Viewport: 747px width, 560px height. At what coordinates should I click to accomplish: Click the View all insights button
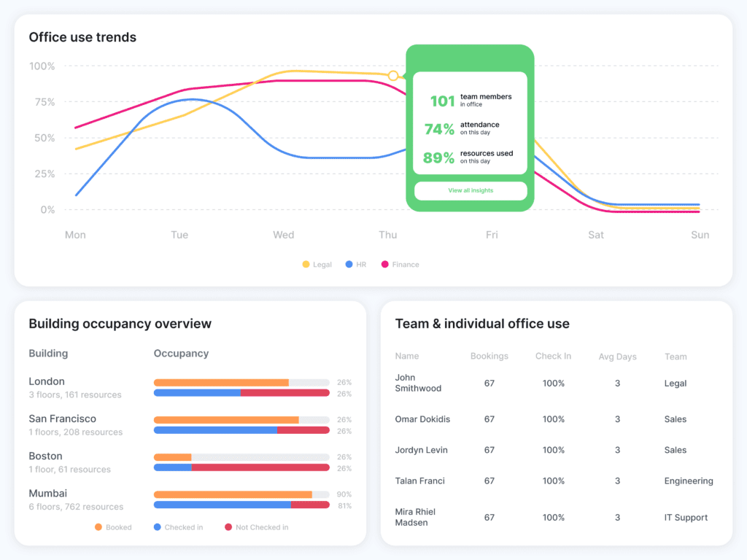tap(471, 190)
